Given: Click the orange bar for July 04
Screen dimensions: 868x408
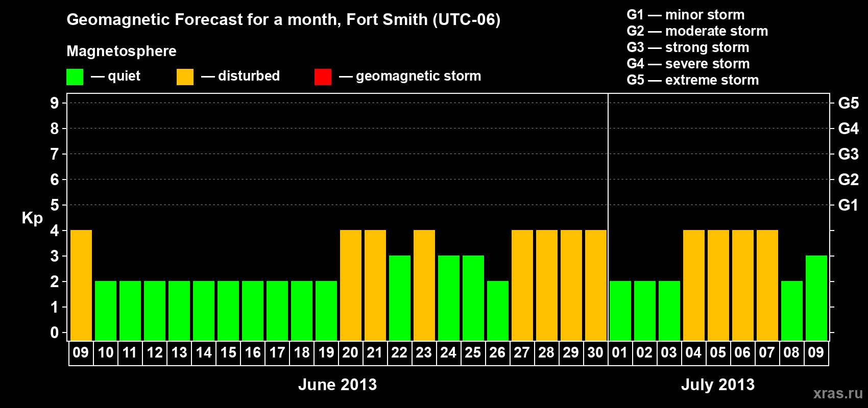Looking at the screenshot, I should (694, 286).
